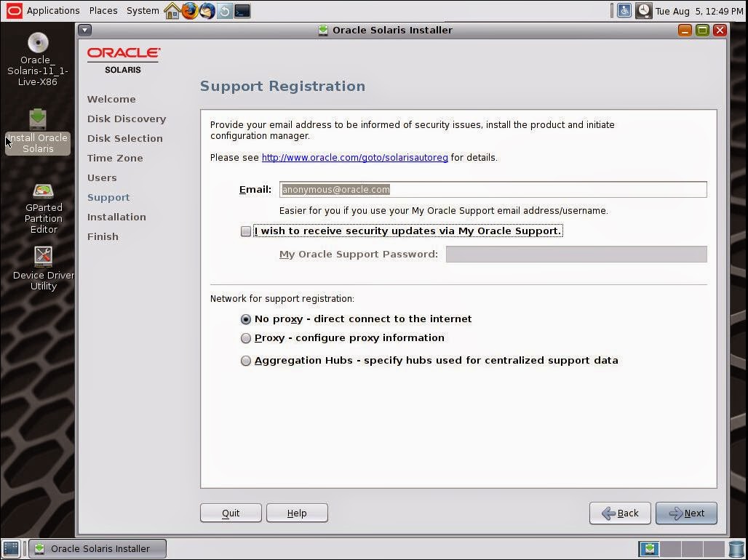Select the Aggregation Hubs option
Screen dimensions: 748x560
(x=246, y=360)
